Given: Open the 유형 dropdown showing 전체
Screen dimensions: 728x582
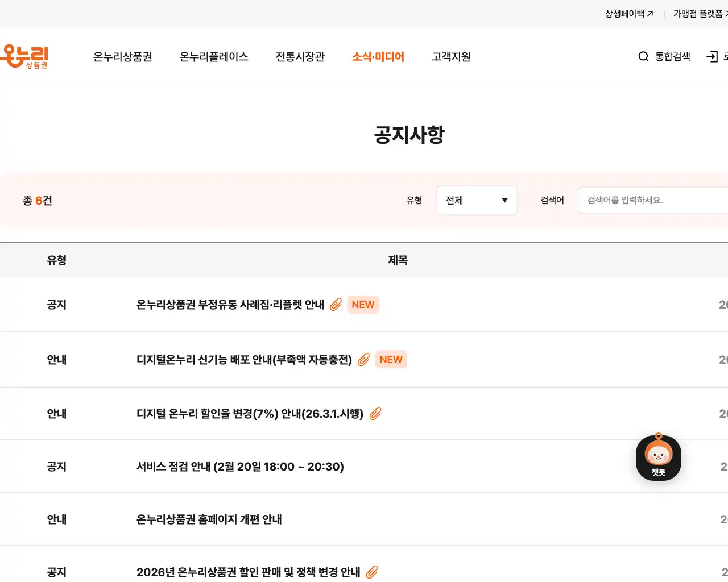Looking at the screenshot, I should coord(477,200).
